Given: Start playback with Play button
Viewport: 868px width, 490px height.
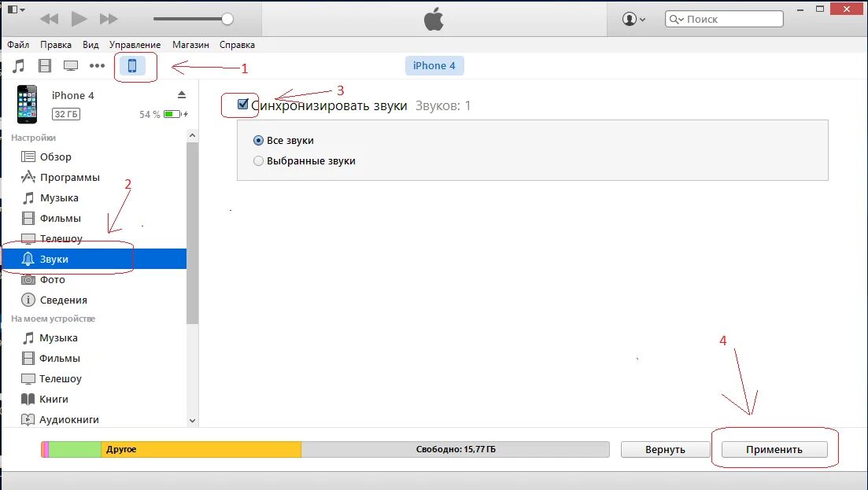Looking at the screenshot, I should (79, 19).
